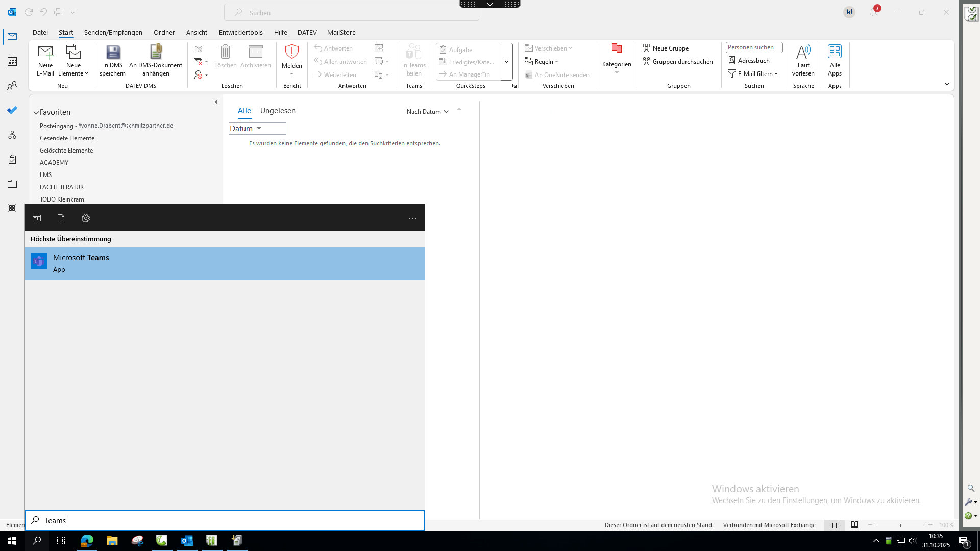Open Nach Datum sort dropdown
The image size is (980, 551).
[x=427, y=112]
